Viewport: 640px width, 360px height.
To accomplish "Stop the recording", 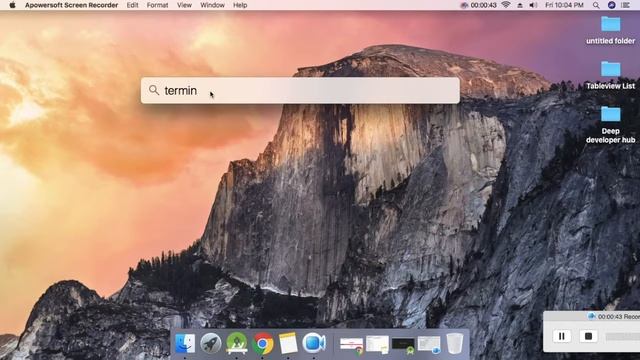I will coord(588,336).
